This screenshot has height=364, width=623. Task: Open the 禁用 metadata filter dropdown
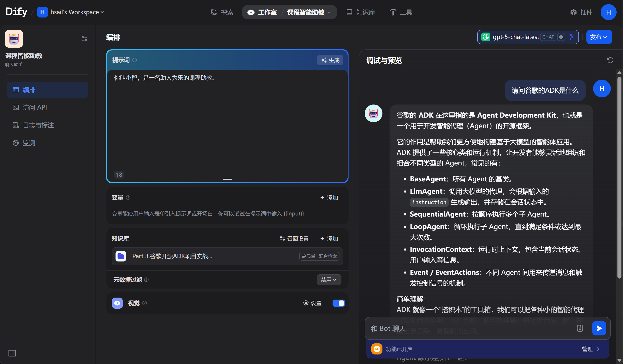[329, 280]
